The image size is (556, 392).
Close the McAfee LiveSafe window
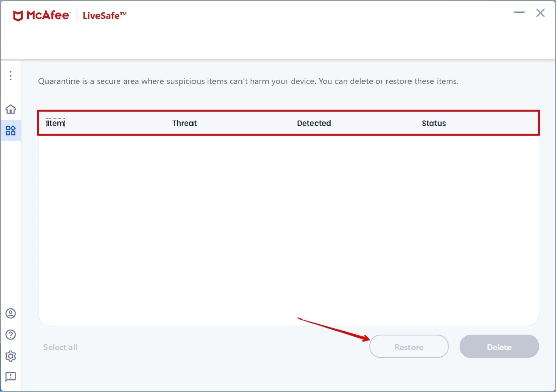coord(540,13)
